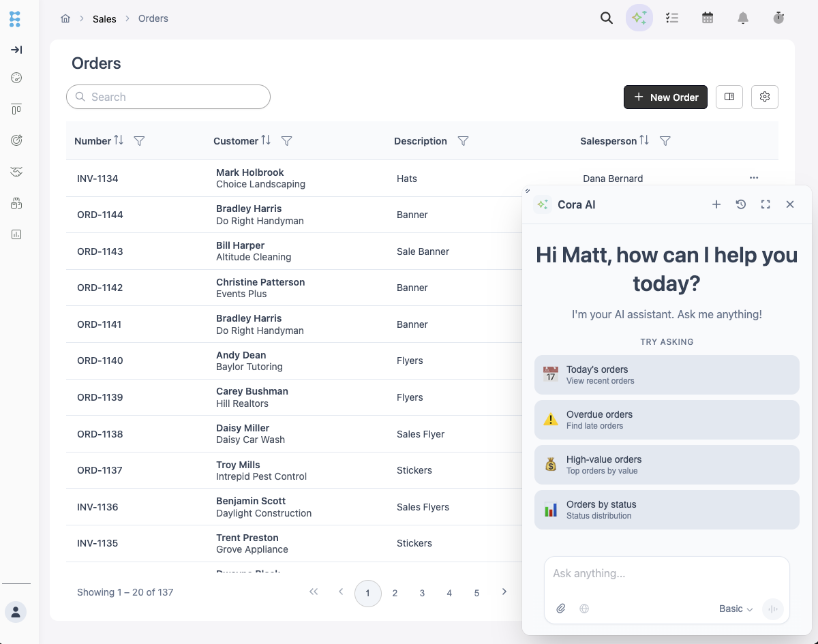Image resolution: width=818 pixels, height=644 pixels.
Task: Toggle the web search globe icon
Action: (x=584, y=609)
